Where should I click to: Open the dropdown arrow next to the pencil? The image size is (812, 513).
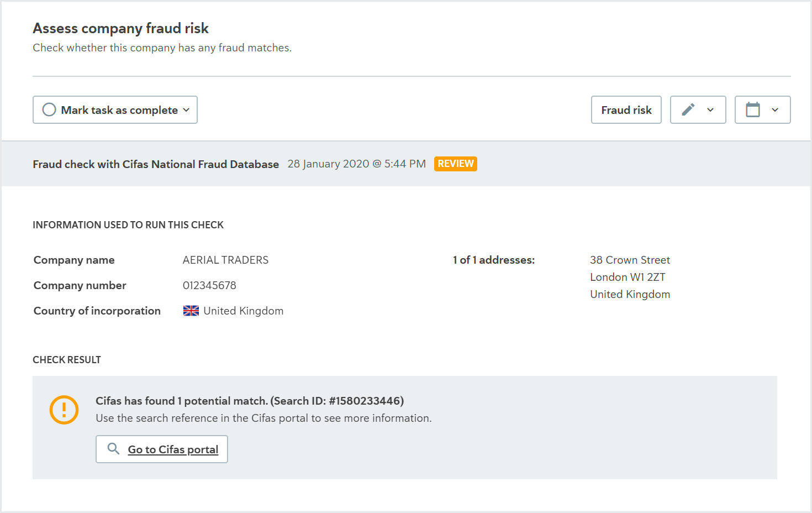point(710,110)
